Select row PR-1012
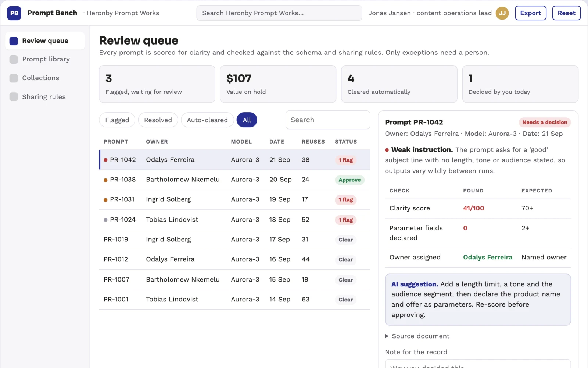This screenshot has width=588, height=368. tap(234, 259)
